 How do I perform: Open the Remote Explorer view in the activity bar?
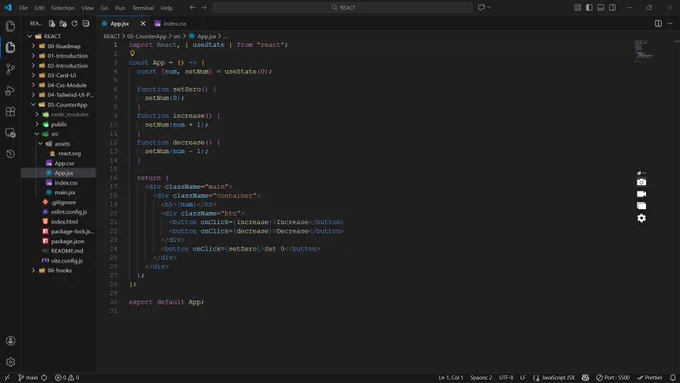coord(10,133)
